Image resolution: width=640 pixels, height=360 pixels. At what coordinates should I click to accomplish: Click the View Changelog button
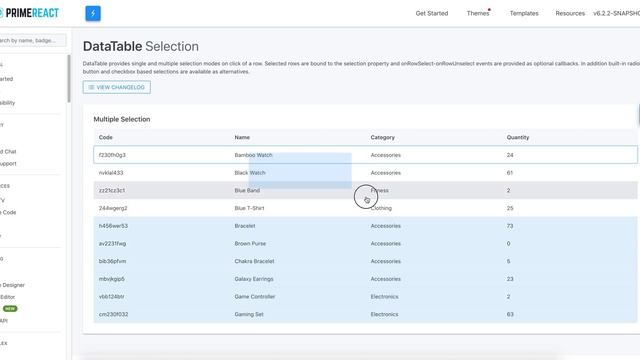coord(117,87)
